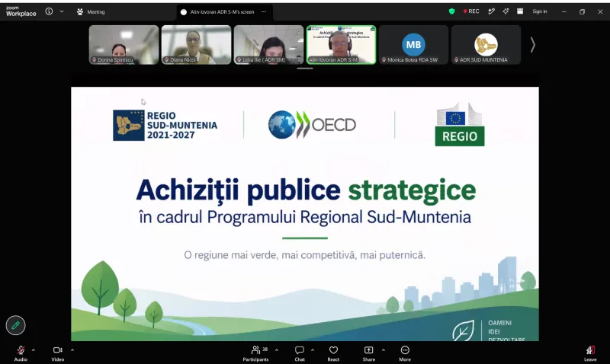
Task: Click the REGIO SUD-MUNTENIA 2021-2027 logo
Action: [x=165, y=125]
